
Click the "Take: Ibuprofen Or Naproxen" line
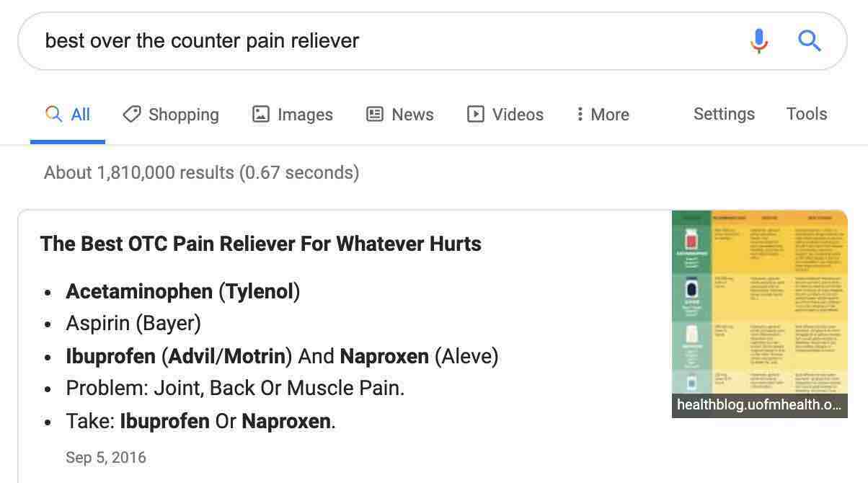pos(200,421)
